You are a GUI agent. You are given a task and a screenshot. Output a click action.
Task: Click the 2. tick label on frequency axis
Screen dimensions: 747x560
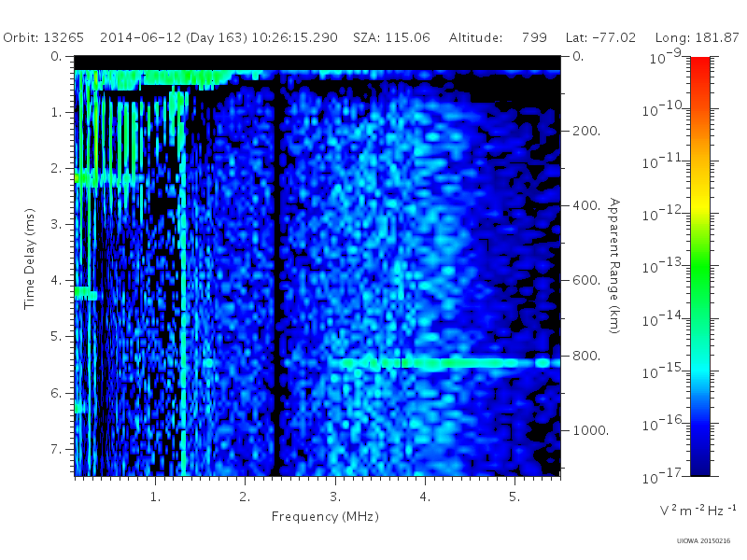click(245, 497)
